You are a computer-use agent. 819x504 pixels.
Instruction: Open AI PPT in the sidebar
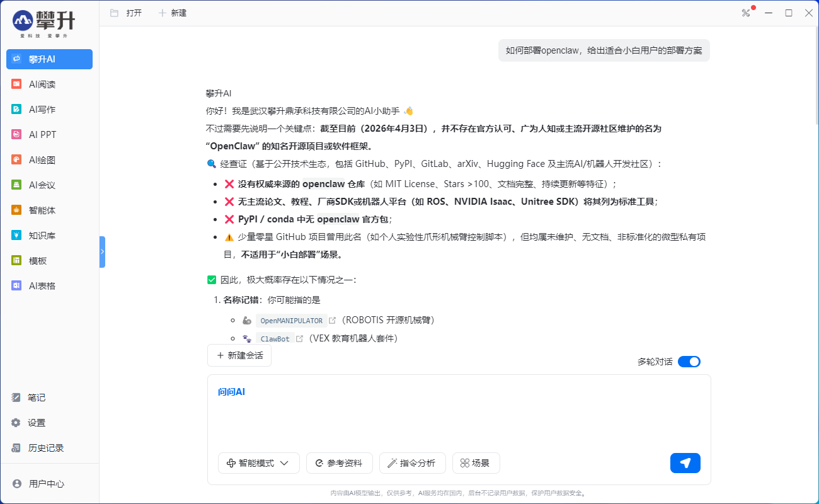pyautogui.click(x=49, y=135)
